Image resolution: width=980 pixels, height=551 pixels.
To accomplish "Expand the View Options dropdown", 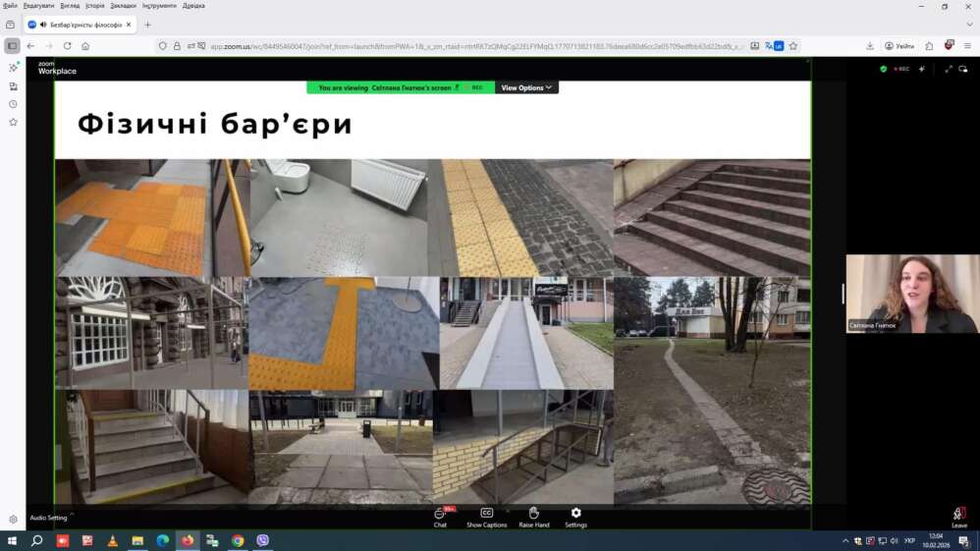I will [x=526, y=88].
